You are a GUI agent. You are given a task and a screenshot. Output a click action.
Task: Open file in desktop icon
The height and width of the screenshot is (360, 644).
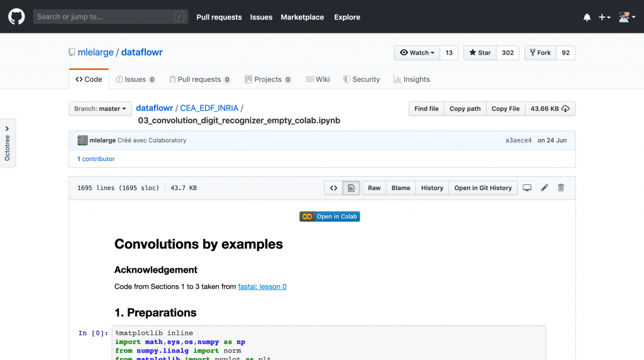(528, 188)
